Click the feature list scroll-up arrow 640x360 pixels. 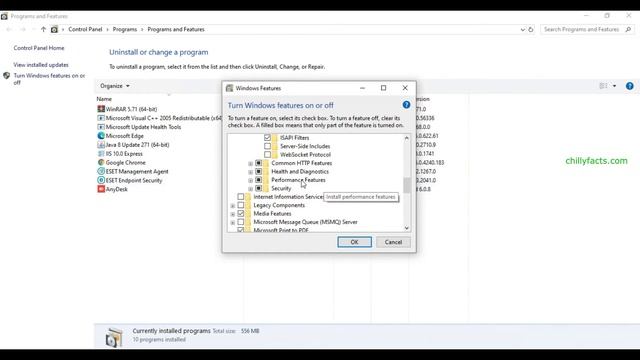[x=407, y=138]
